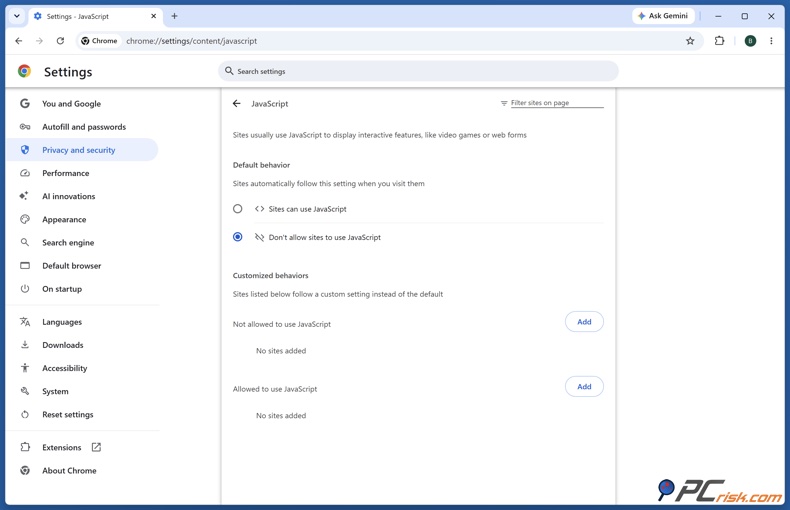Click the About Chrome logo icon
Image resolution: width=790 pixels, height=510 pixels.
point(25,470)
